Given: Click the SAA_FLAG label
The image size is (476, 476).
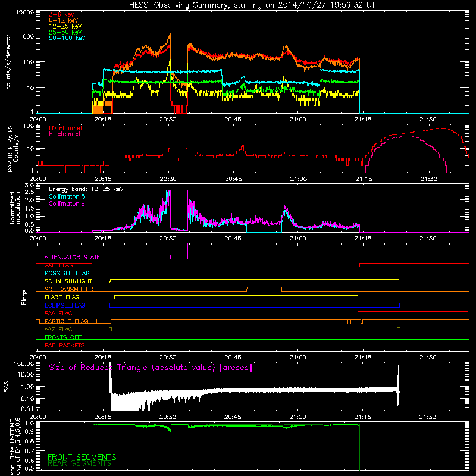Looking at the screenshot, I should tap(58, 313).
